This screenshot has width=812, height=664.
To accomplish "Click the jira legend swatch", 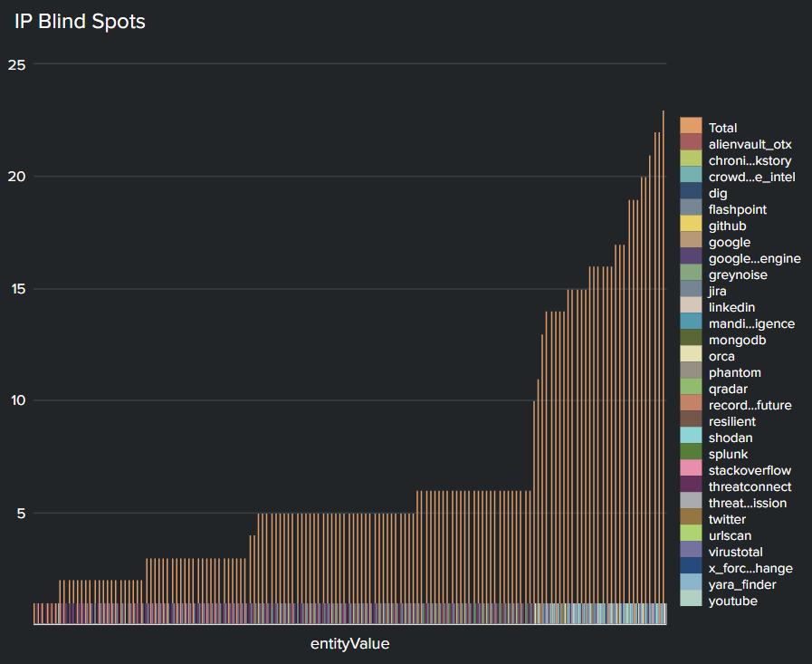I will point(691,289).
